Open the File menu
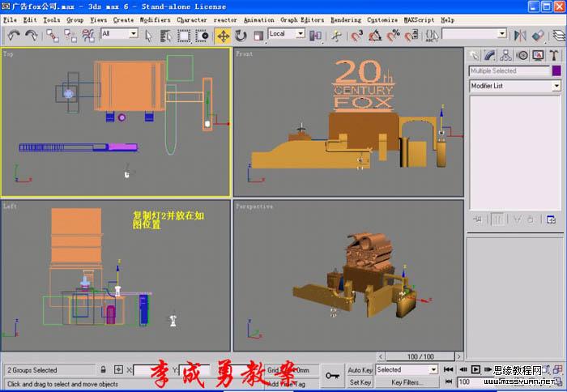This screenshot has width=567, height=392. point(10,20)
